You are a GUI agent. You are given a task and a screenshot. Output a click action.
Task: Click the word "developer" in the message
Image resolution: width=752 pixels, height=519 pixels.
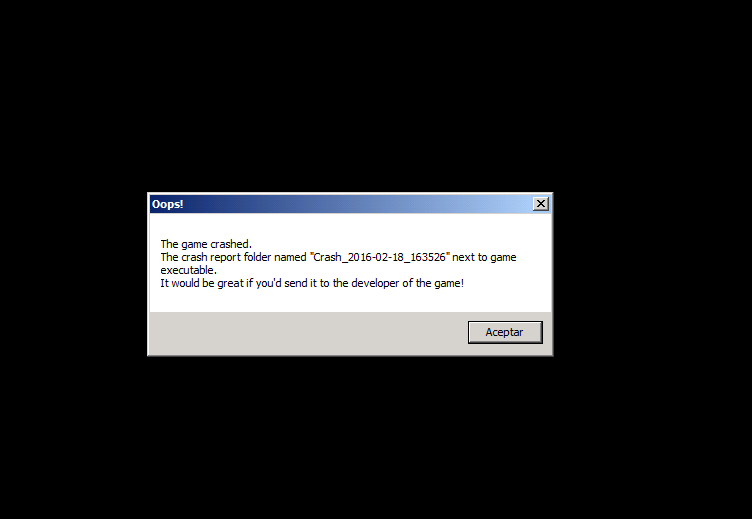click(376, 283)
